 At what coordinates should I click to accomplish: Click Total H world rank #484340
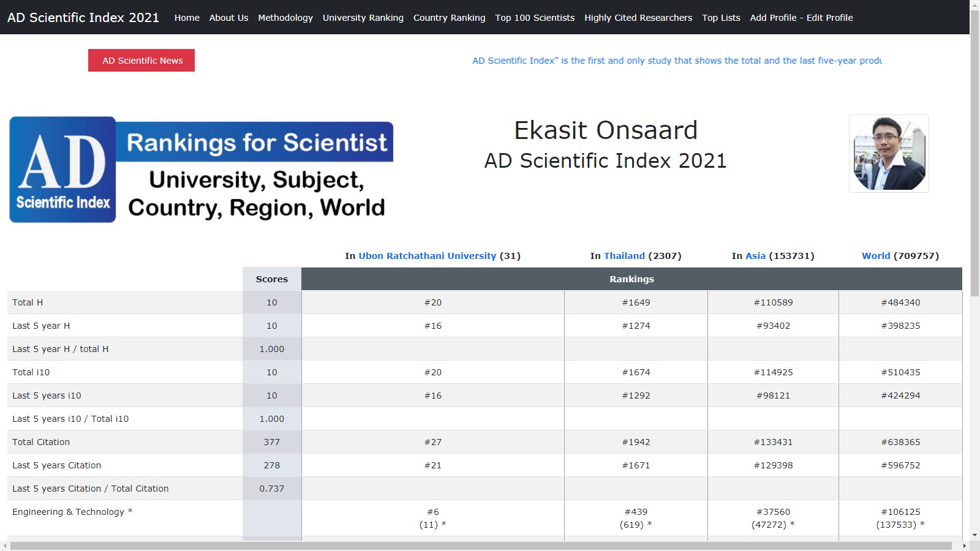pos(900,302)
